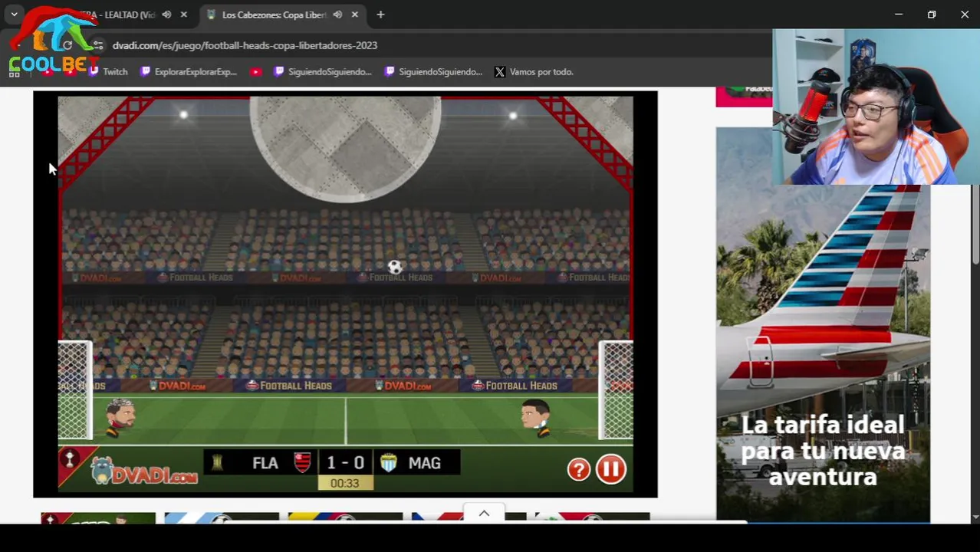
Task: Reload the page
Action: [x=67, y=45]
